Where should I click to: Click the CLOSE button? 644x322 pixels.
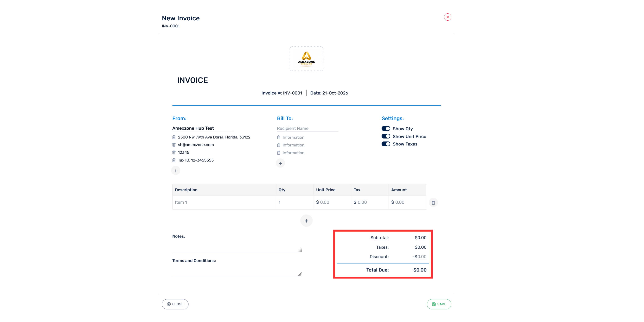coord(175,304)
